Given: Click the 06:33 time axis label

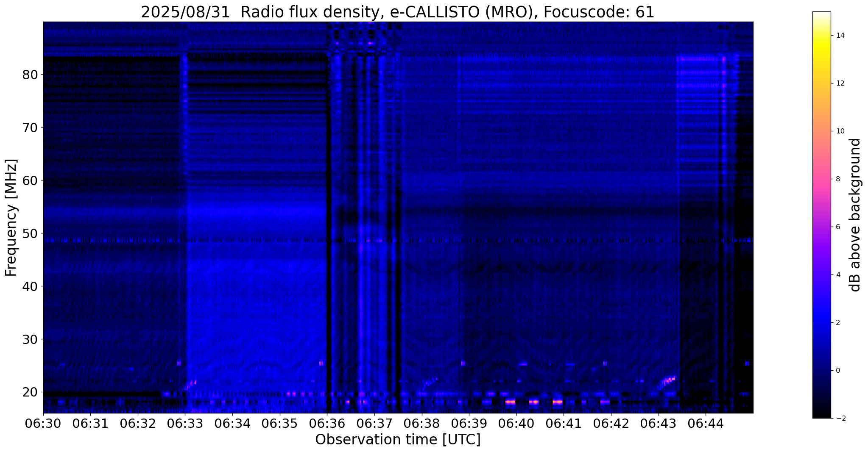Looking at the screenshot, I should point(185,424).
